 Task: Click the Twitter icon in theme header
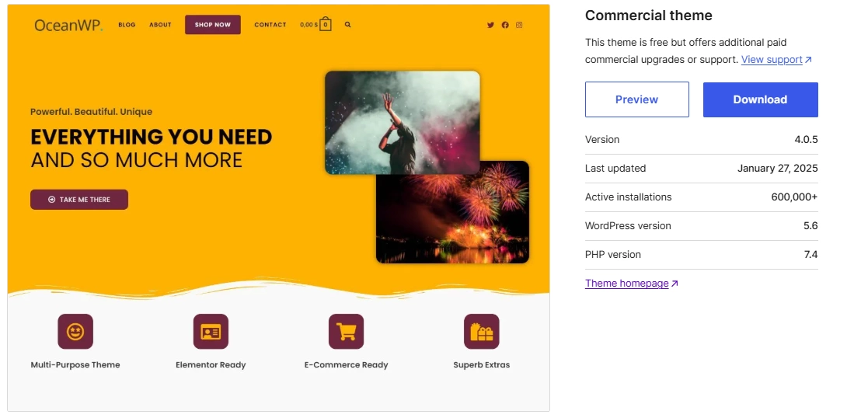tap(490, 25)
